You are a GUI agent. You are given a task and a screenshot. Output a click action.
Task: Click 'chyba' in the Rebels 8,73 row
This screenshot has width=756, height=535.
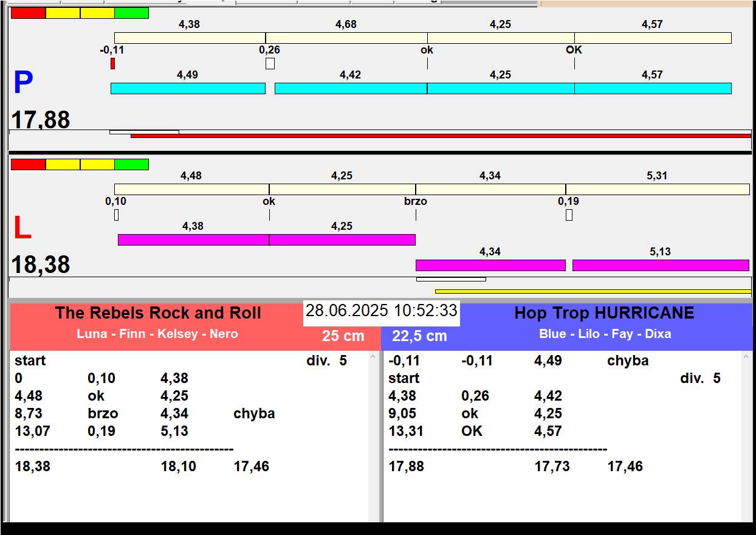click(254, 413)
